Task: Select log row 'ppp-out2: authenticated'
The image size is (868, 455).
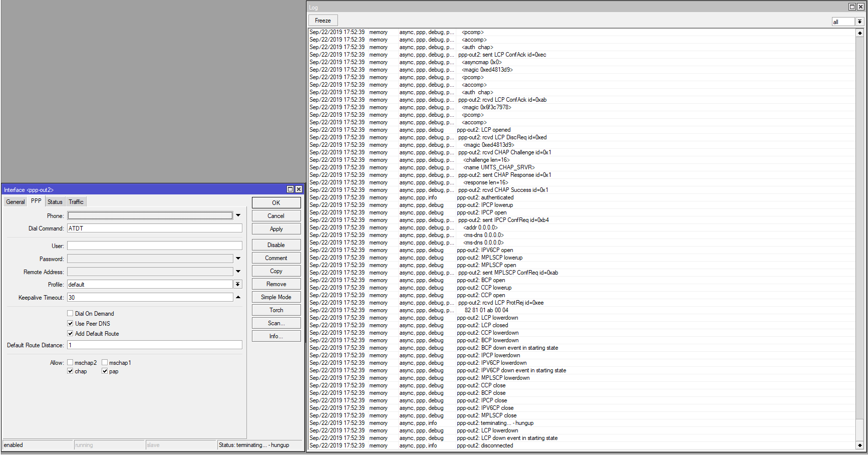Action: 582,197
